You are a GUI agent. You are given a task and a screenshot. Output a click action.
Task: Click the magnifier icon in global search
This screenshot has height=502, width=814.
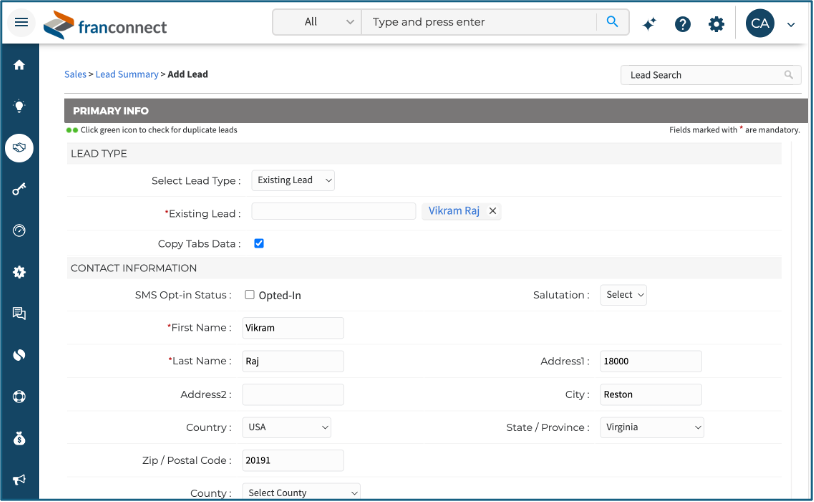tap(613, 22)
